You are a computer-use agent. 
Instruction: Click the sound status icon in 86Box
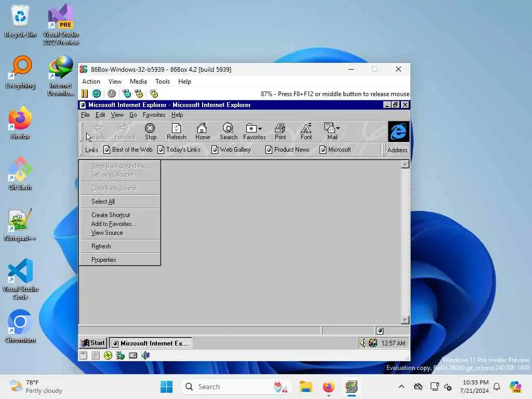click(x=145, y=355)
